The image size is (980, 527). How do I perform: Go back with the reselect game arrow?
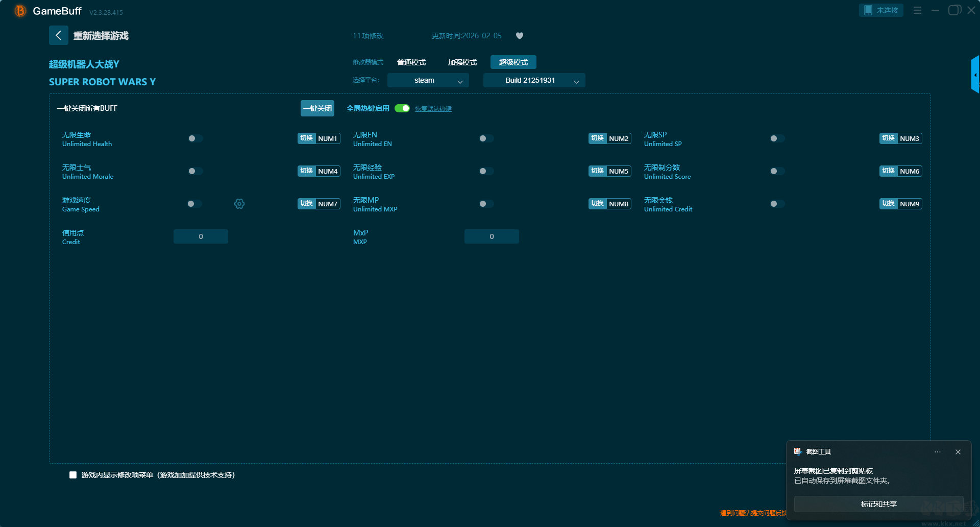tap(58, 35)
